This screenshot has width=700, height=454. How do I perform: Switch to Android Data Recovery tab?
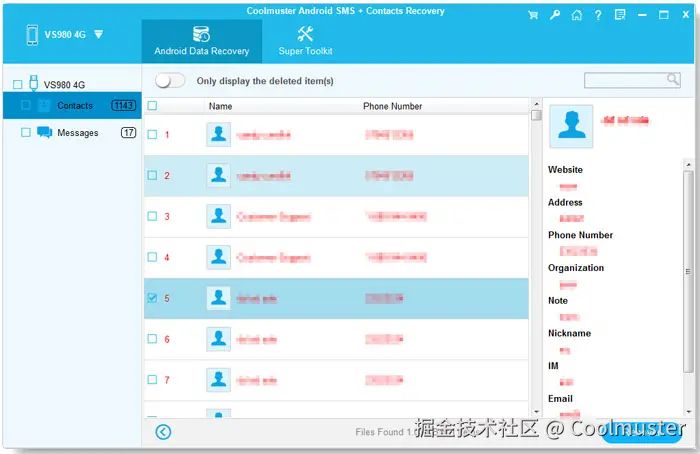click(202, 41)
